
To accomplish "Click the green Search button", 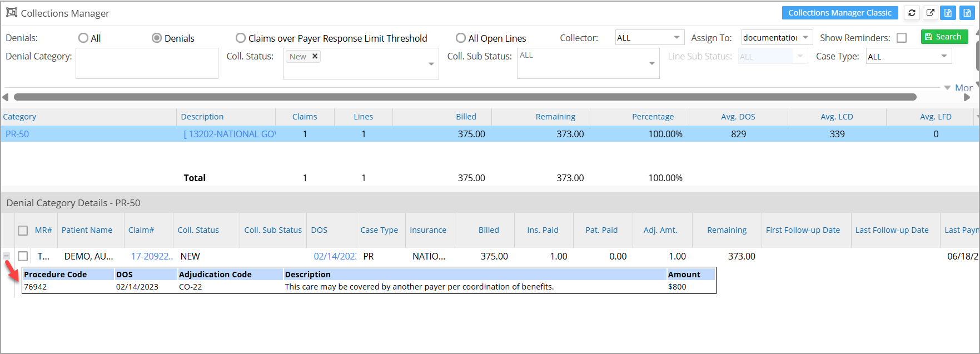I will tap(944, 37).
